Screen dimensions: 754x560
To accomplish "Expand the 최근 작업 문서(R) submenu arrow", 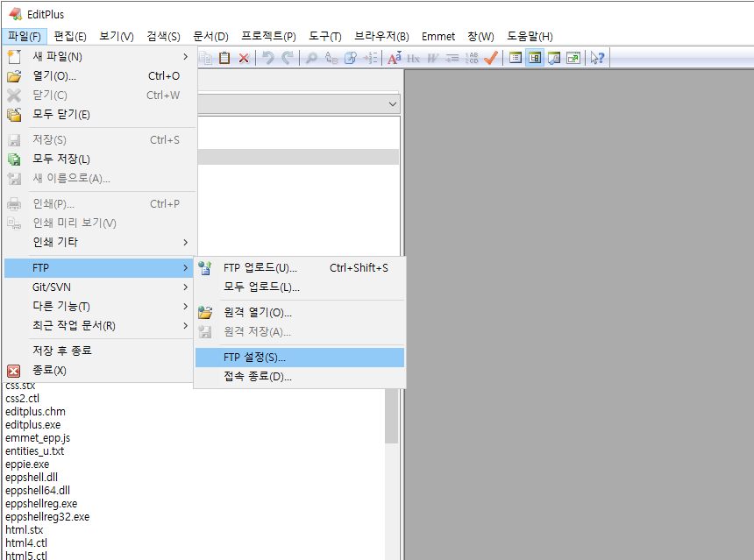I will pos(186,325).
